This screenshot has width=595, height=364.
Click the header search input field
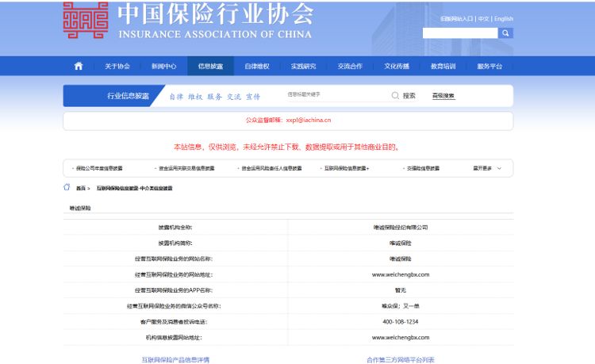pos(460,33)
